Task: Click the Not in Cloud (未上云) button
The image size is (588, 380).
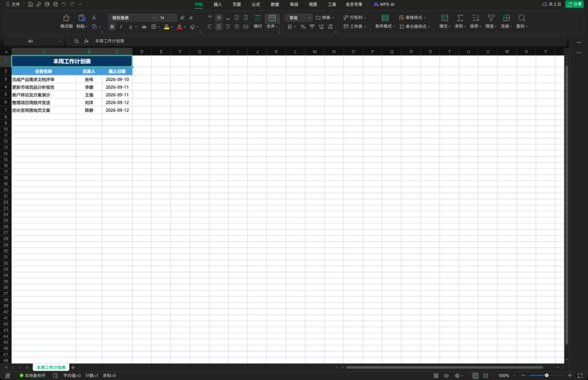Action: coord(552,4)
